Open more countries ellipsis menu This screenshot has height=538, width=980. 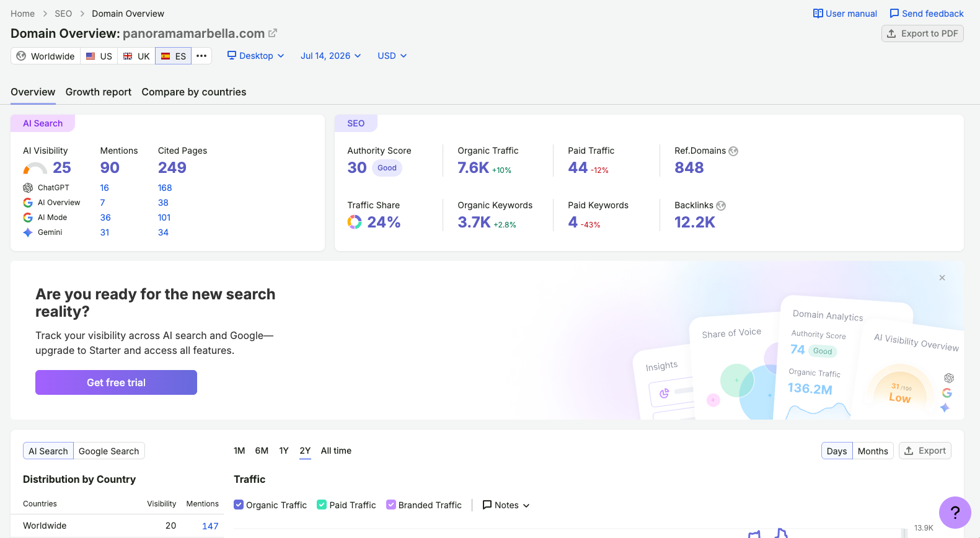pos(201,56)
